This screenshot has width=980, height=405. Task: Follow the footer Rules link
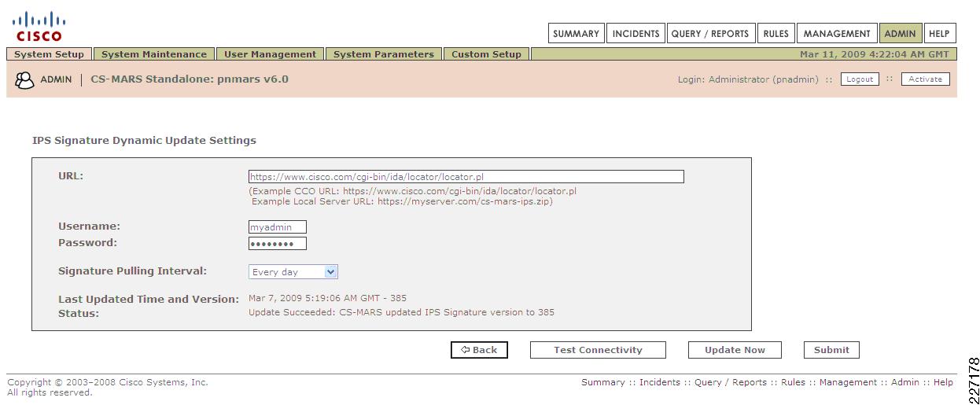(793, 382)
